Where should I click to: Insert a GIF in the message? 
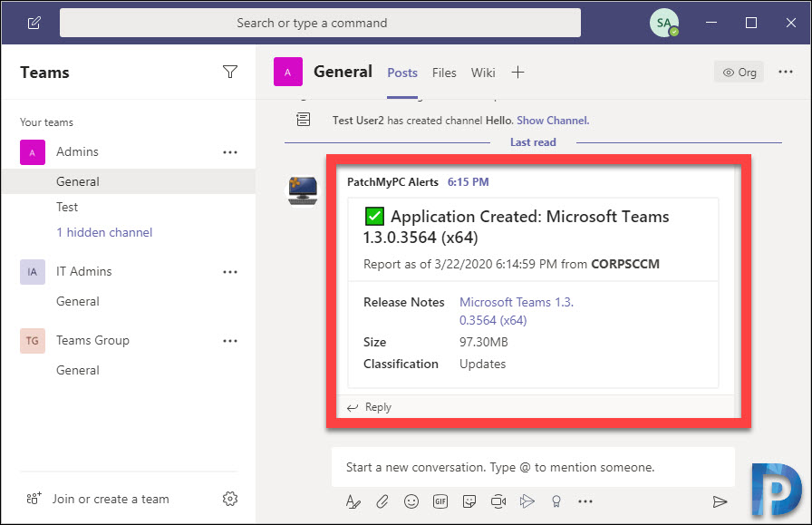click(x=440, y=501)
